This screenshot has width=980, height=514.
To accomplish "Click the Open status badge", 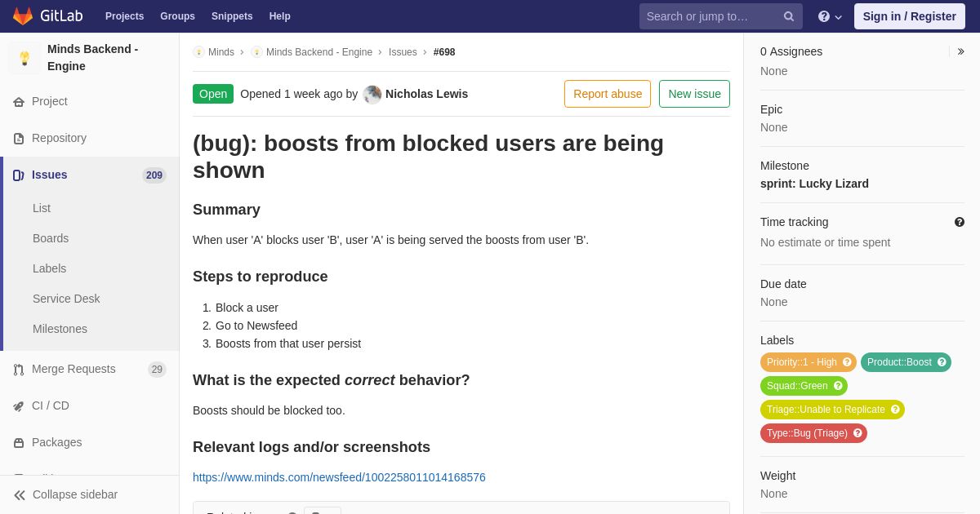I will [x=213, y=94].
